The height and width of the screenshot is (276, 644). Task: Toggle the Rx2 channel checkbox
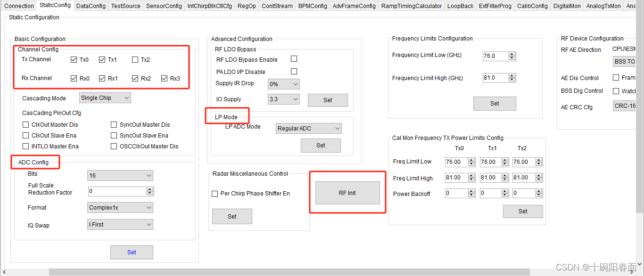point(135,79)
